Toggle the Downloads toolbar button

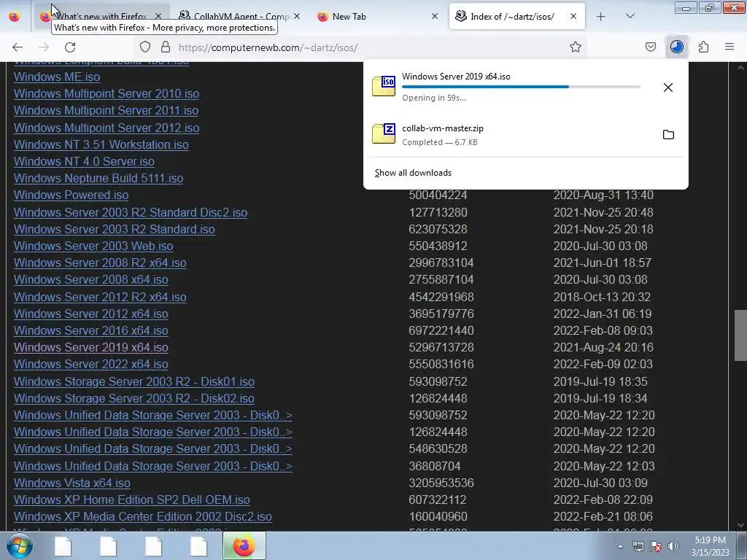click(x=676, y=47)
